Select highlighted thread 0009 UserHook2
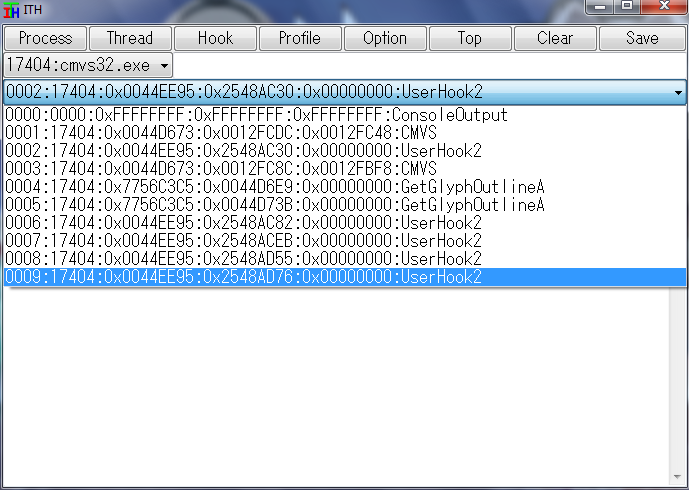 pos(345,277)
